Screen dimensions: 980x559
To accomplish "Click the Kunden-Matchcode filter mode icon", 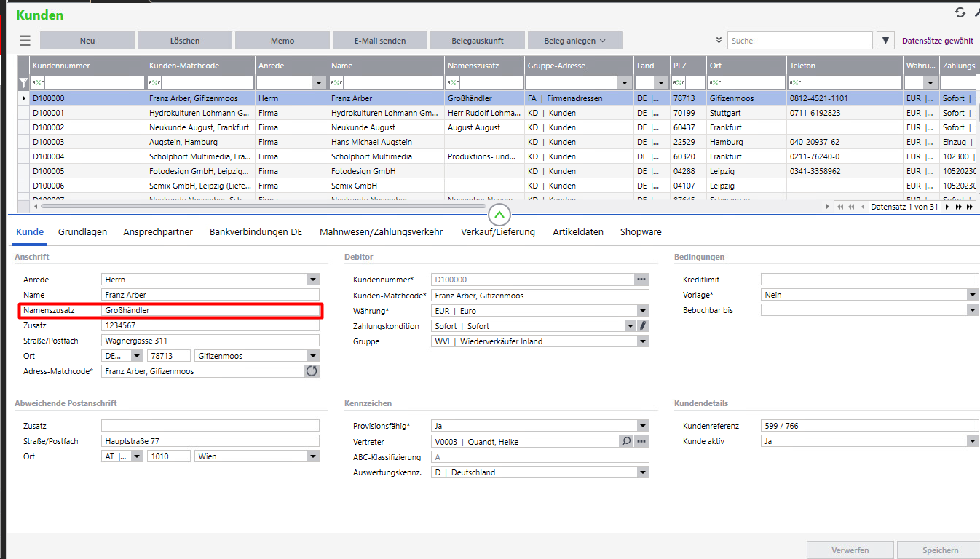I will point(154,83).
